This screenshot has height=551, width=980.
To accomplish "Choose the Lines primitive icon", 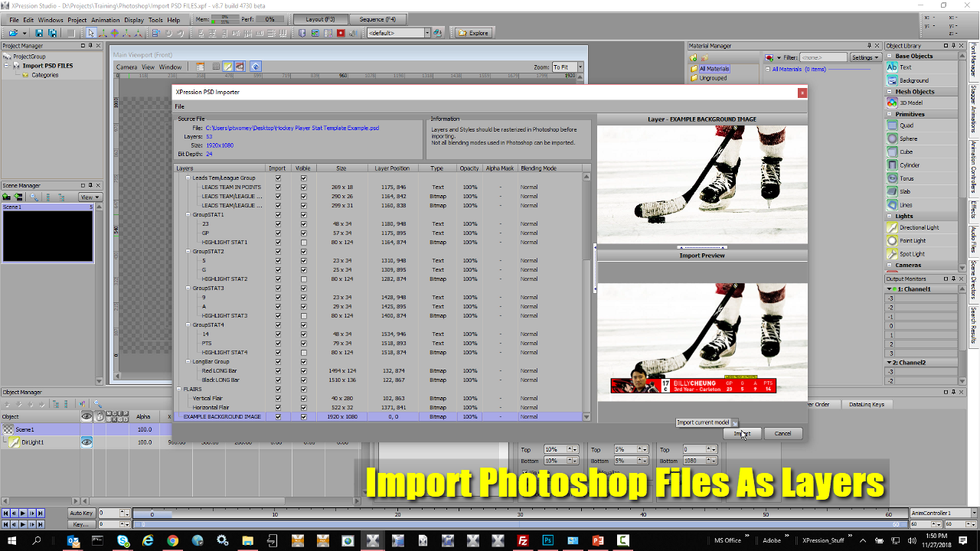I will coord(892,205).
